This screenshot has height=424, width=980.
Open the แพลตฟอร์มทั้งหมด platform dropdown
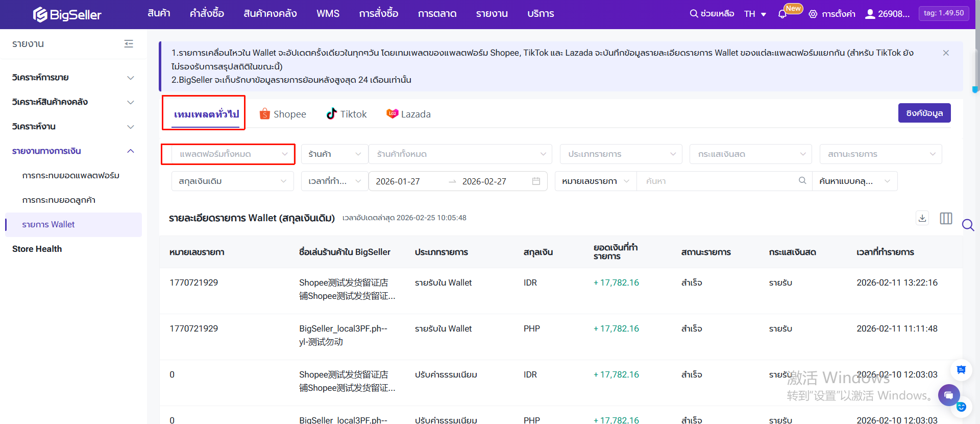coord(233,154)
